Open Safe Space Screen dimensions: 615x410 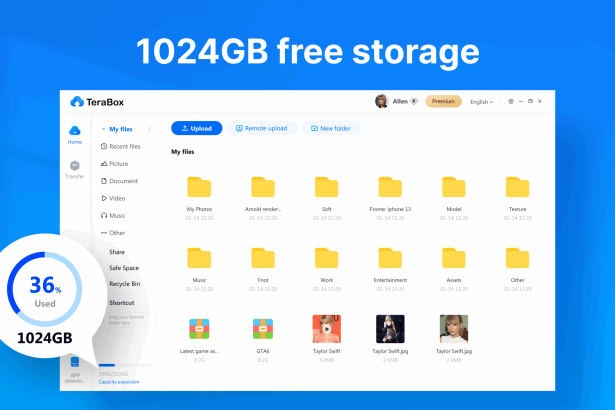coord(124,268)
